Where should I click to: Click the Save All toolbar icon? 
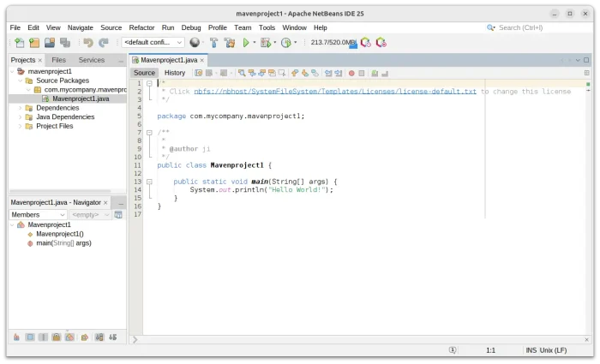click(65, 43)
